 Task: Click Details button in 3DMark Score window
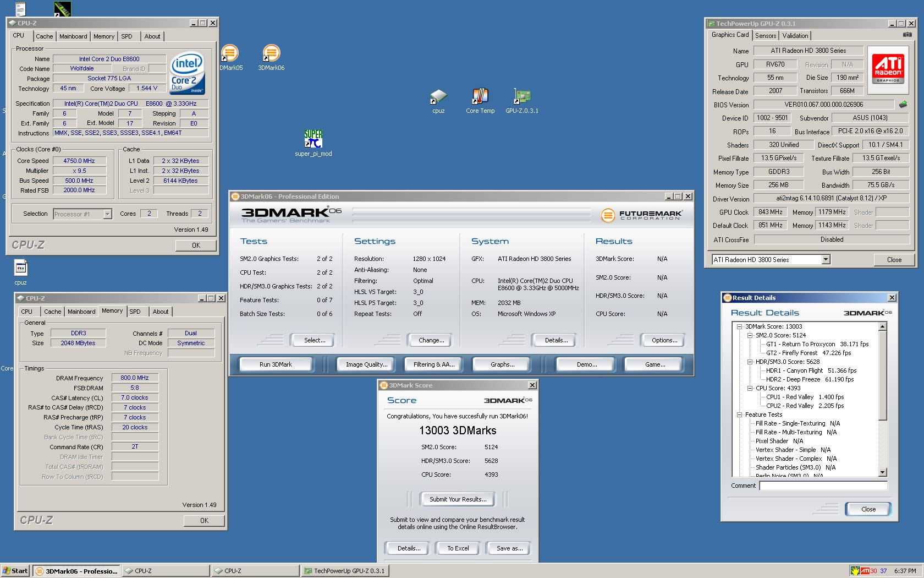(409, 548)
